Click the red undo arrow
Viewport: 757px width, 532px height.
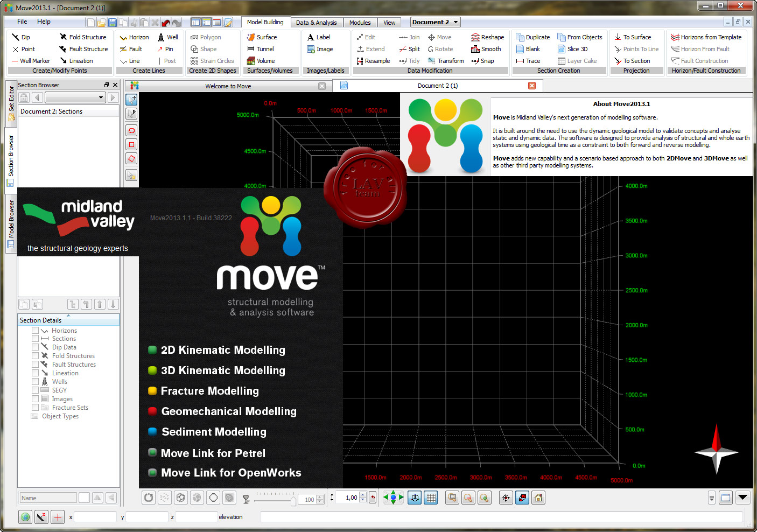(166, 23)
